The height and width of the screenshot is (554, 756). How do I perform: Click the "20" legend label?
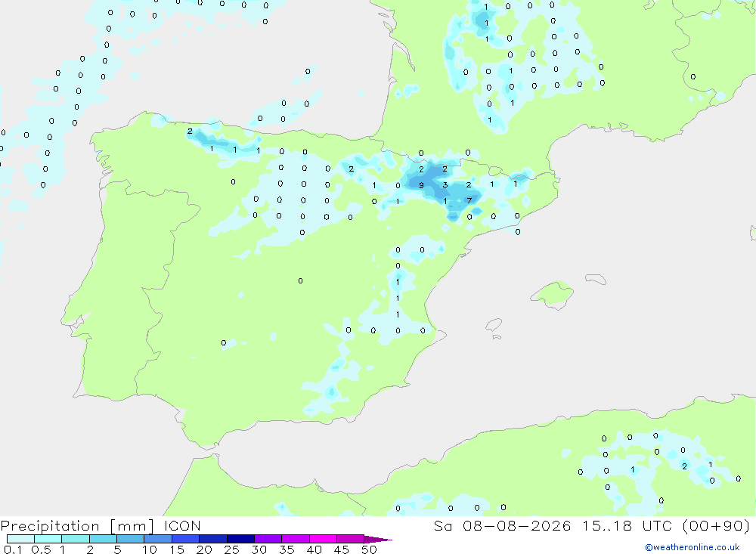pyautogui.click(x=204, y=549)
